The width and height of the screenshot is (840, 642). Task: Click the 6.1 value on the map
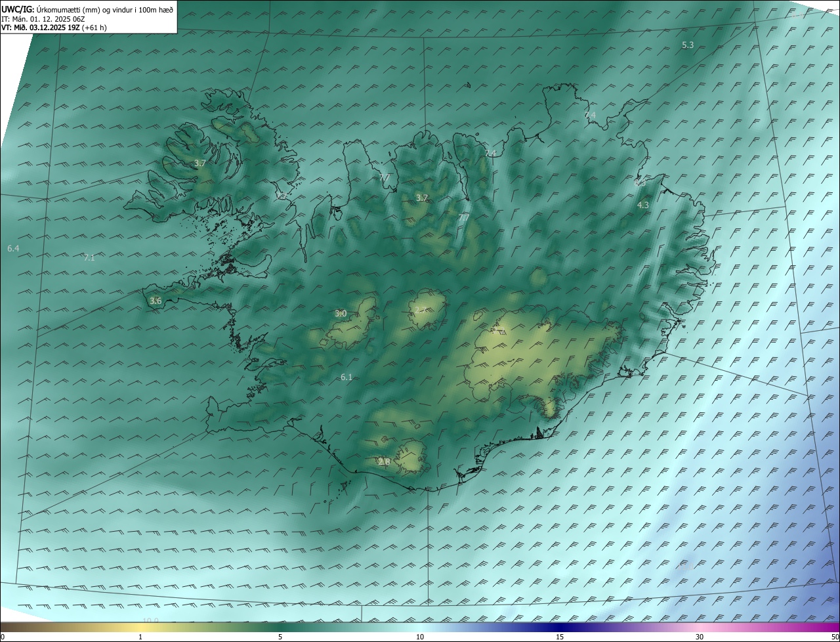346,377
